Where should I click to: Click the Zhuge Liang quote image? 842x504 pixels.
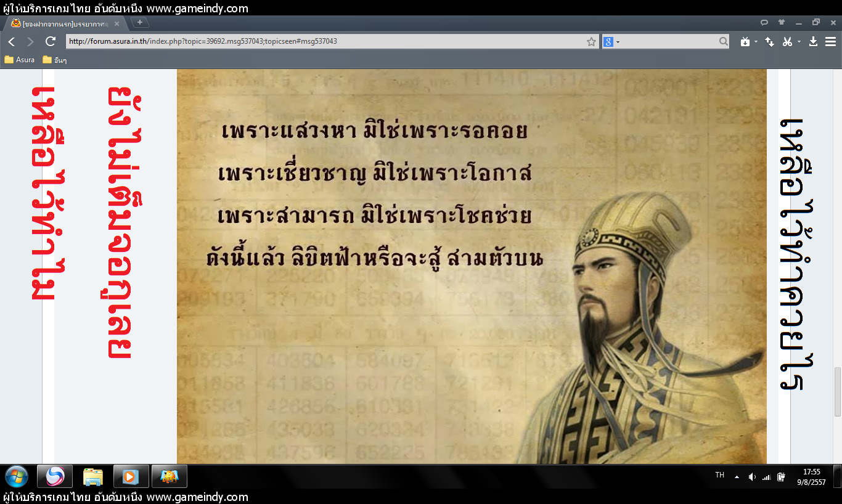(x=472, y=266)
